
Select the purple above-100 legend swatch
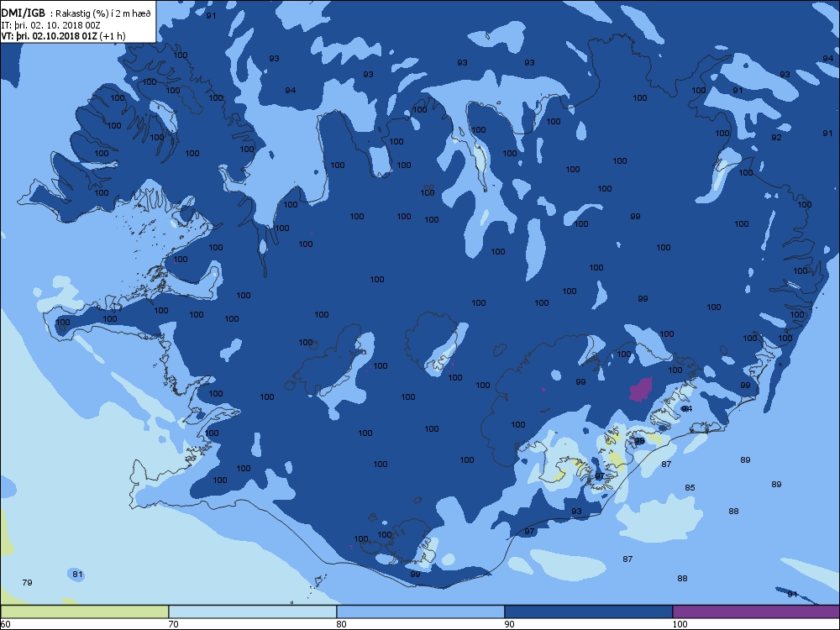(x=756, y=612)
